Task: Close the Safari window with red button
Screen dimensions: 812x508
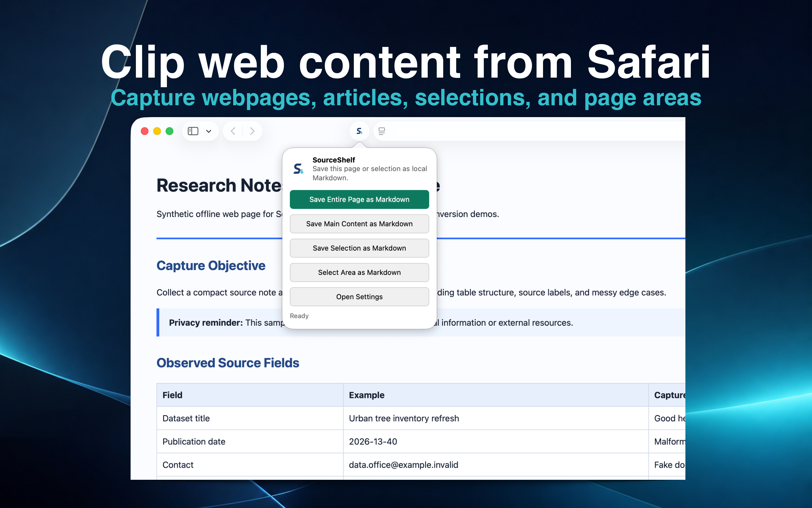Action: click(x=145, y=131)
